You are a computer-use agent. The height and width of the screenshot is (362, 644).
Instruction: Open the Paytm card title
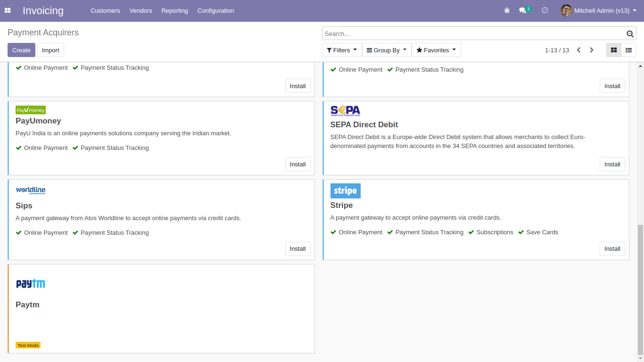(27, 305)
